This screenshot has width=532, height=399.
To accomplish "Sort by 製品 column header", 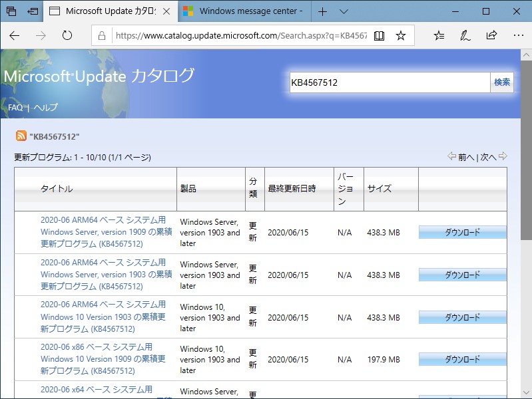I will (188, 188).
